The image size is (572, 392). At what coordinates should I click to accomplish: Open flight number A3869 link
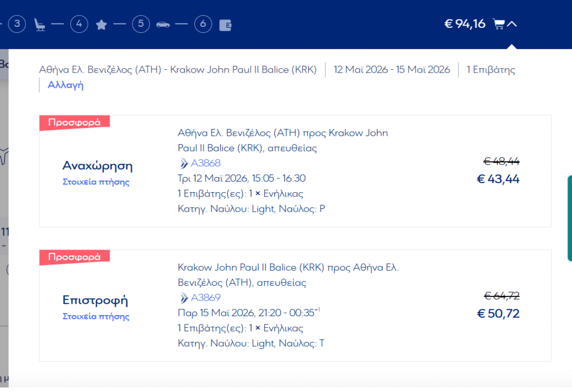(x=206, y=298)
